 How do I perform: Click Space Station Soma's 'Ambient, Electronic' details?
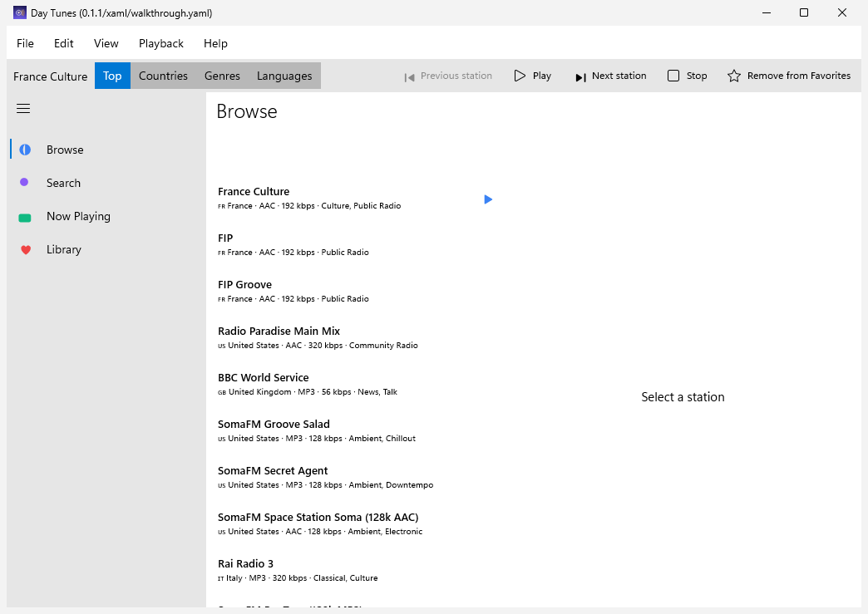click(x=320, y=531)
